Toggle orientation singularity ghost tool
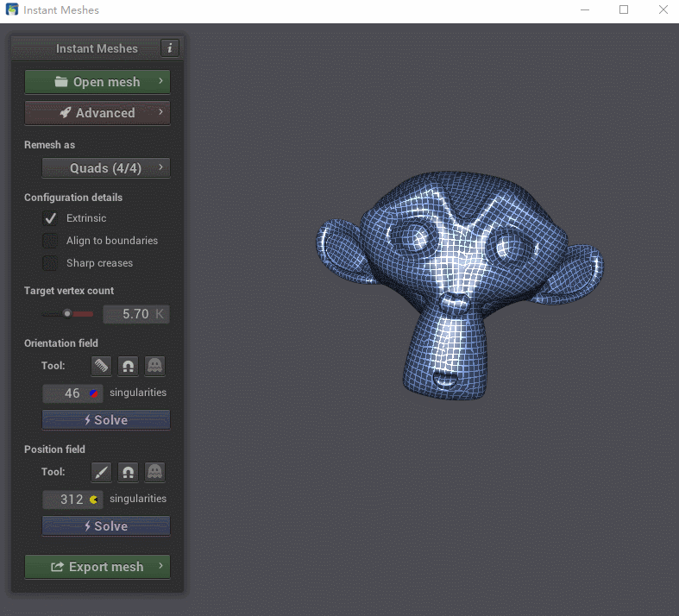Image resolution: width=679 pixels, height=616 pixels. (x=154, y=366)
